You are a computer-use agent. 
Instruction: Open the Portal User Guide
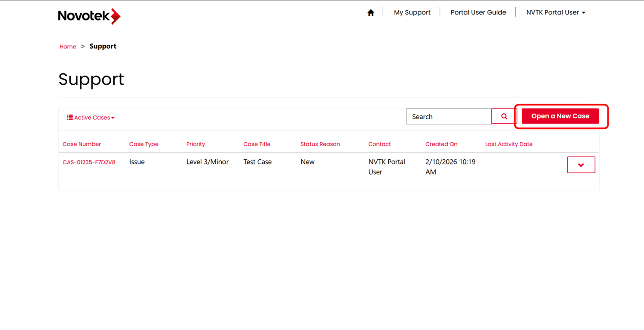pos(478,12)
